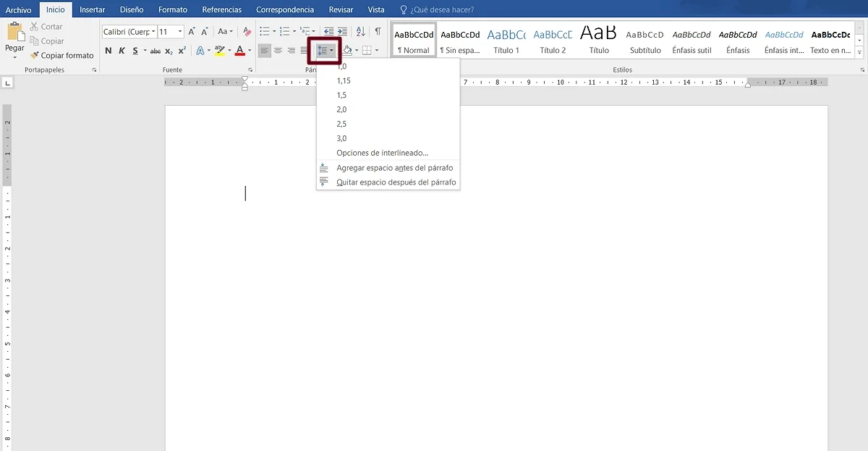Image resolution: width=868 pixels, height=451 pixels.
Task: Decrease paragraph indent
Action: 328,32
